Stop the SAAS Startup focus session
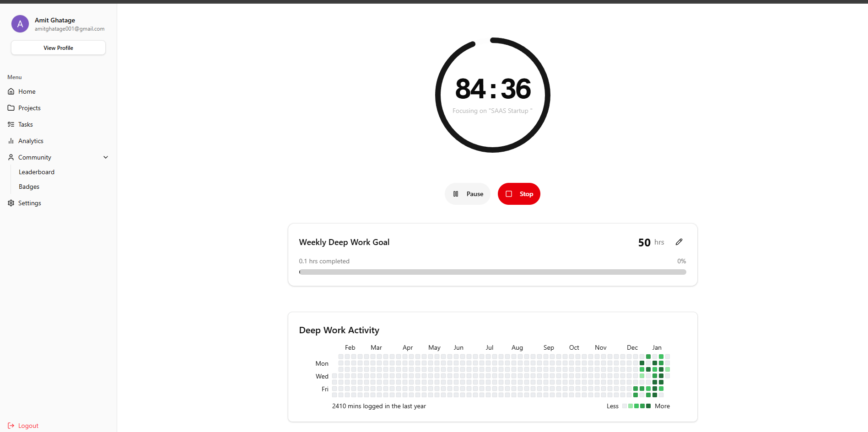This screenshot has width=868, height=432. [x=519, y=194]
